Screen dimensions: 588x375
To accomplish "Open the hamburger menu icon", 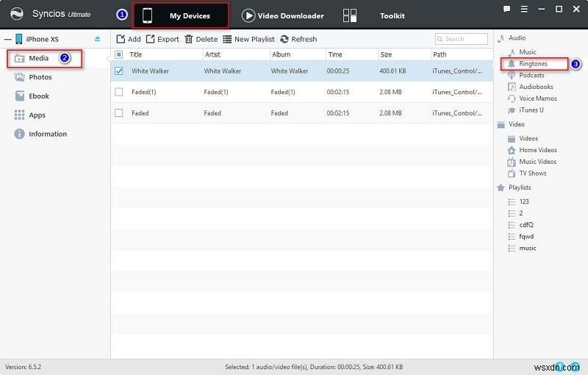I will pyautogui.click(x=524, y=9).
